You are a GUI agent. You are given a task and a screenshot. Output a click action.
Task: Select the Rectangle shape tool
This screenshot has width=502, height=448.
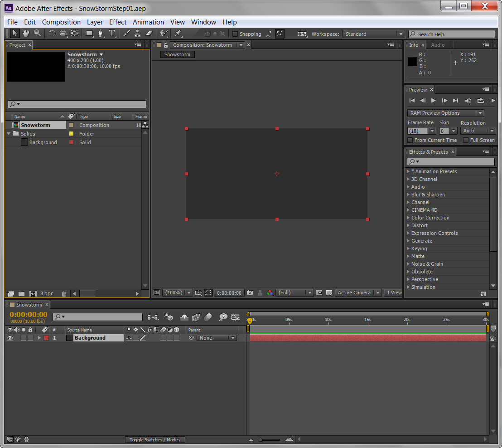(x=89, y=33)
